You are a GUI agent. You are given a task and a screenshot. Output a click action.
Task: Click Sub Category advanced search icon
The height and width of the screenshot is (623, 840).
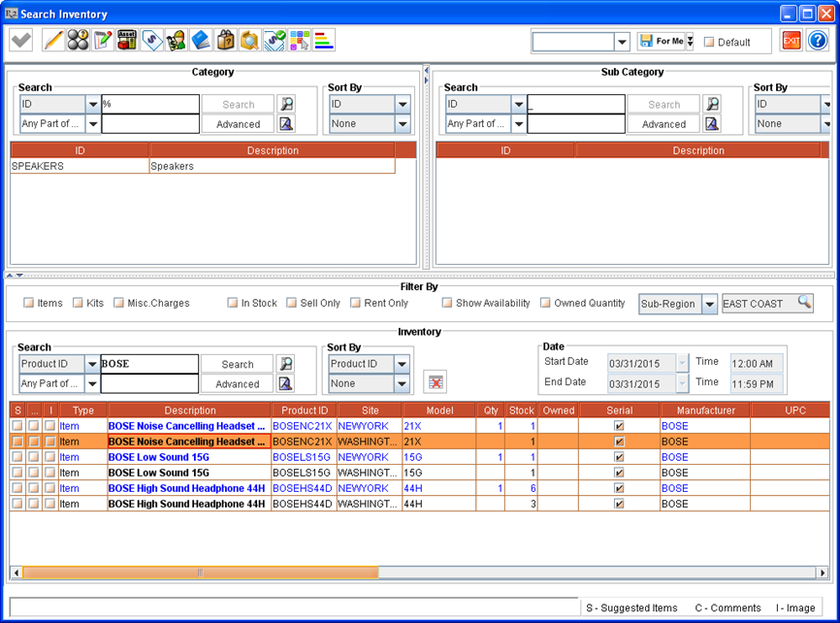coord(713,124)
